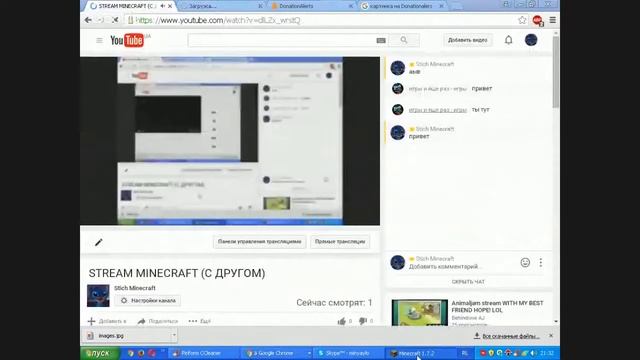
Task: Click the browser Back arrow
Action: pos(88,20)
